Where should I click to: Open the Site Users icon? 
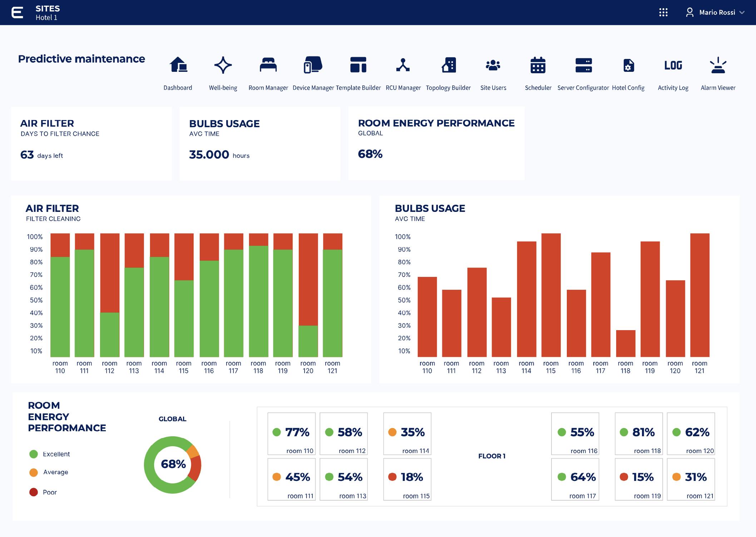(493, 65)
